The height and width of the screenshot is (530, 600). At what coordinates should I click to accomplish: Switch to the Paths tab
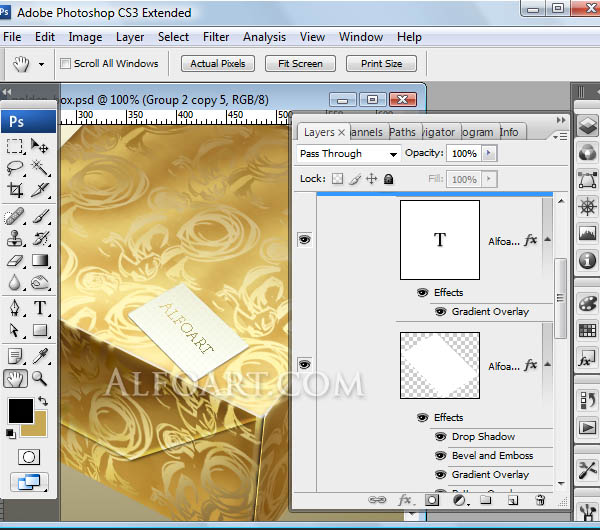403,132
